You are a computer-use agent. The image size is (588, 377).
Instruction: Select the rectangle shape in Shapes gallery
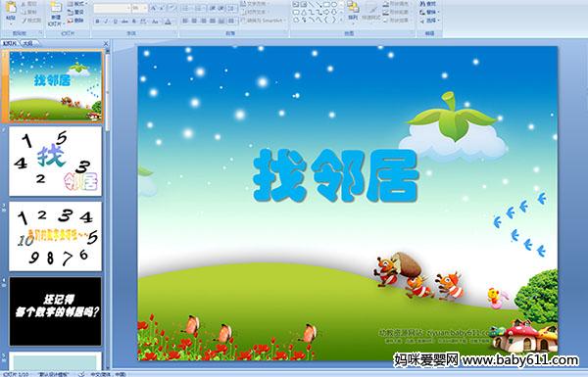click(326, 4)
